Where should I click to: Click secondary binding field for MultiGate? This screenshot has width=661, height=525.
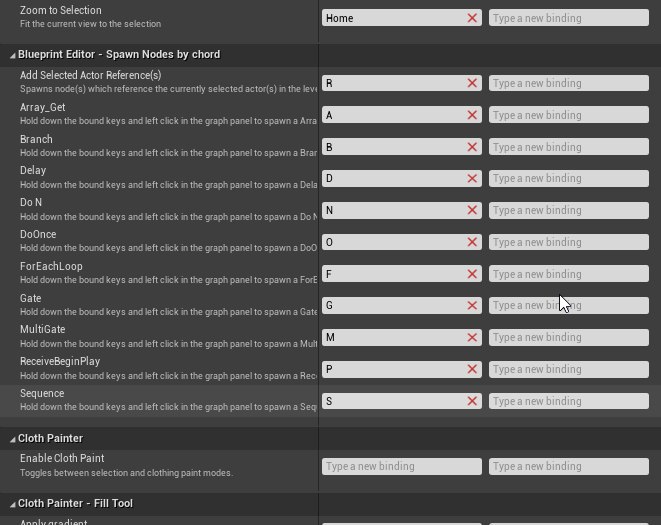point(569,337)
